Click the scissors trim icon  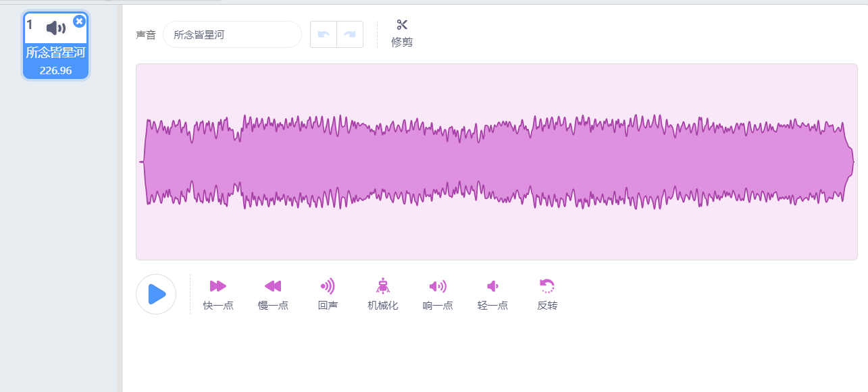(402, 25)
